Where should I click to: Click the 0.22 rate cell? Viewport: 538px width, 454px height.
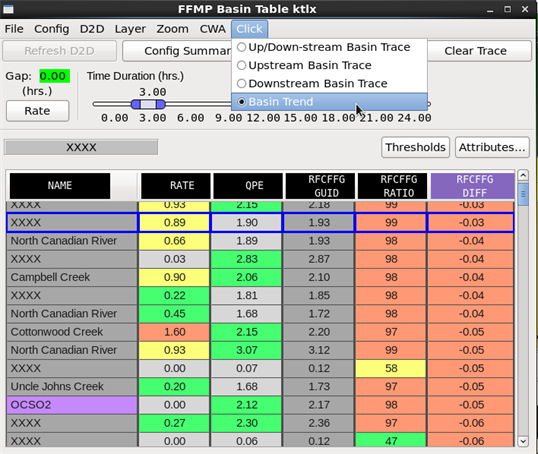click(174, 295)
